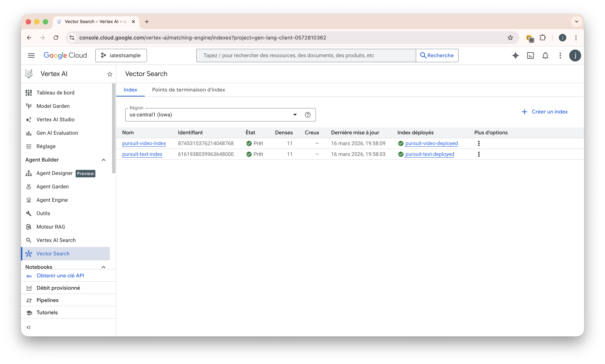605x364 pixels.
Task: Collapse the Notebooks section
Action: click(x=103, y=267)
